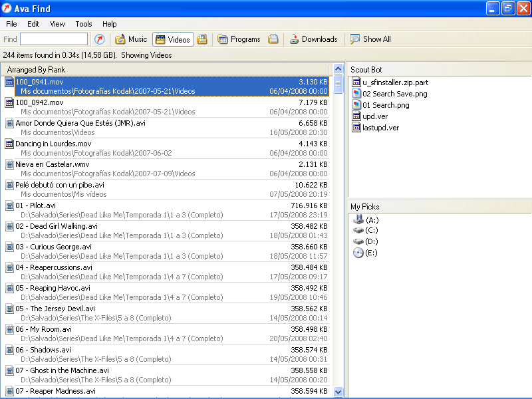532x399 pixels.
Task: Open the Edit menu options
Action: (x=33, y=23)
